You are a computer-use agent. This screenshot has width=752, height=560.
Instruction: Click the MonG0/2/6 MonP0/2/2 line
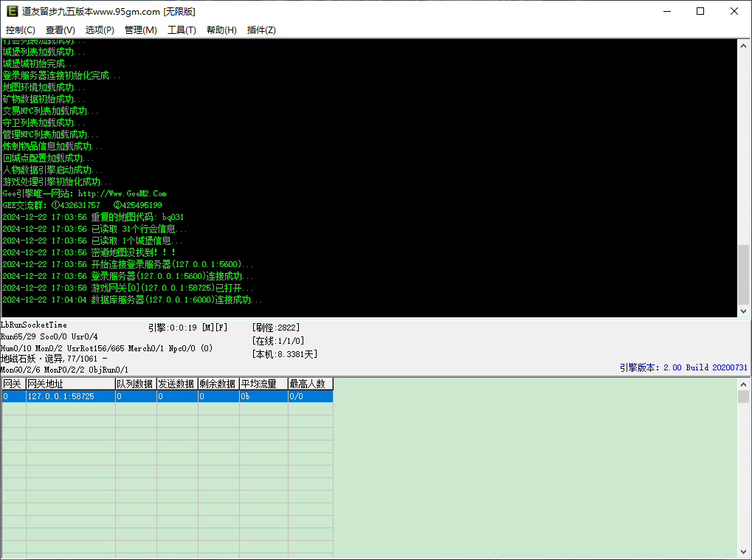coord(64,370)
